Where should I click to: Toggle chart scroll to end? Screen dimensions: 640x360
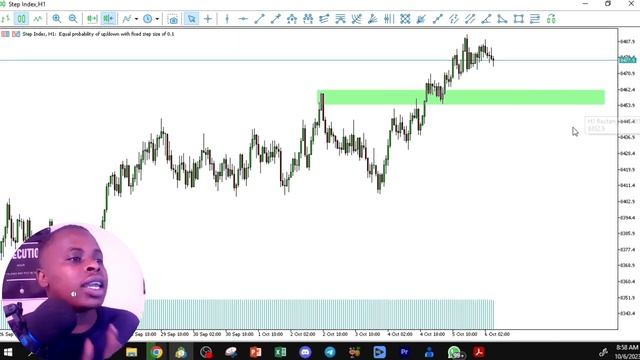pyautogui.click(x=92, y=19)
